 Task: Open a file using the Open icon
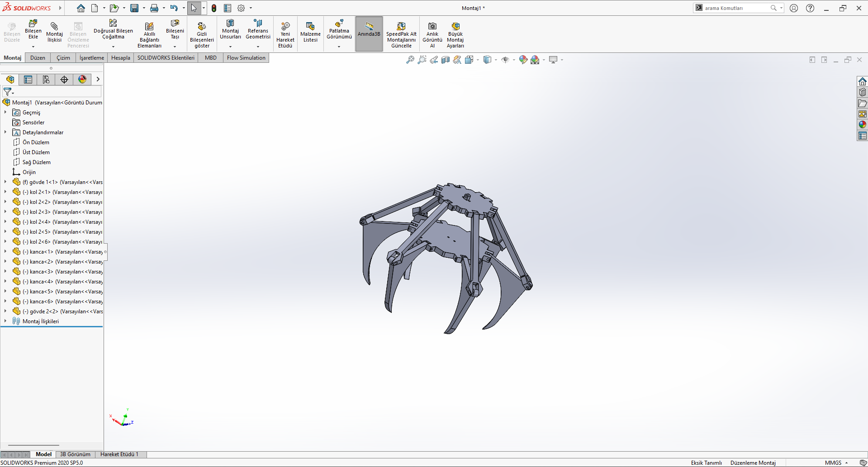[114, 8]
